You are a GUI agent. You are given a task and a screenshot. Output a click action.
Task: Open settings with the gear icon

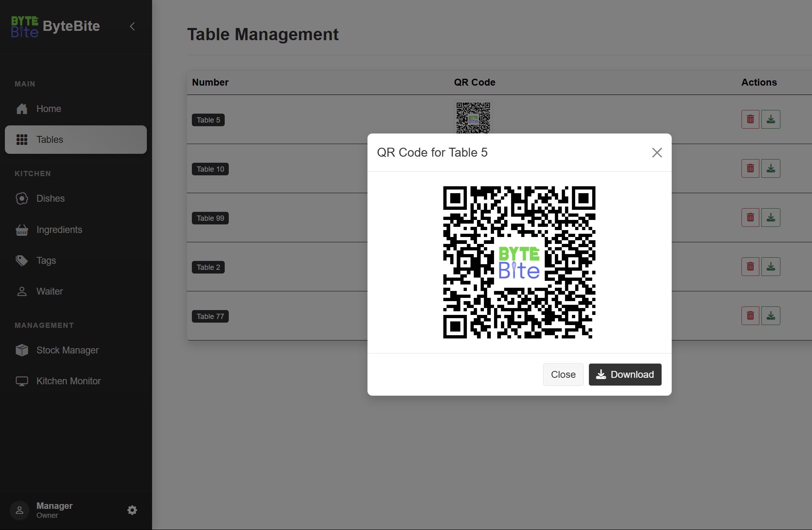point(132,510)
